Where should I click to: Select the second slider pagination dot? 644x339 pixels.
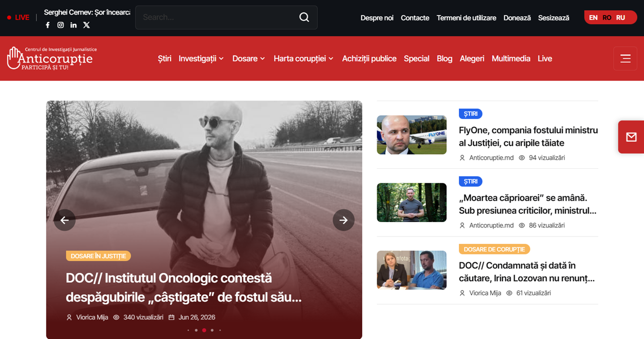pos(196,330)
